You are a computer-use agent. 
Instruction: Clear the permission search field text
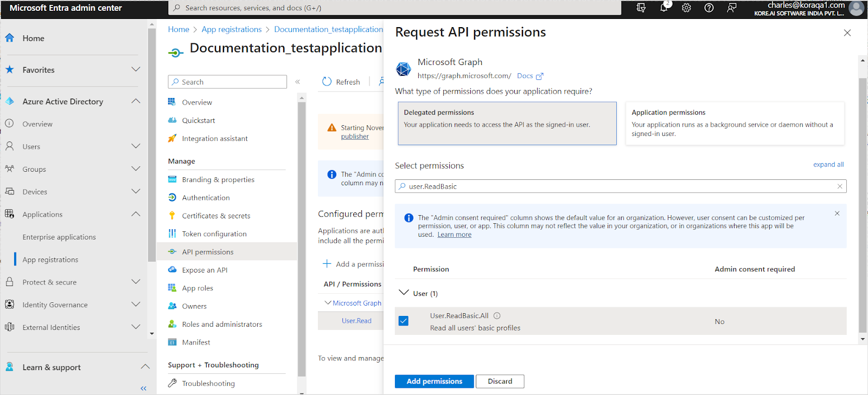coord(840,186)
